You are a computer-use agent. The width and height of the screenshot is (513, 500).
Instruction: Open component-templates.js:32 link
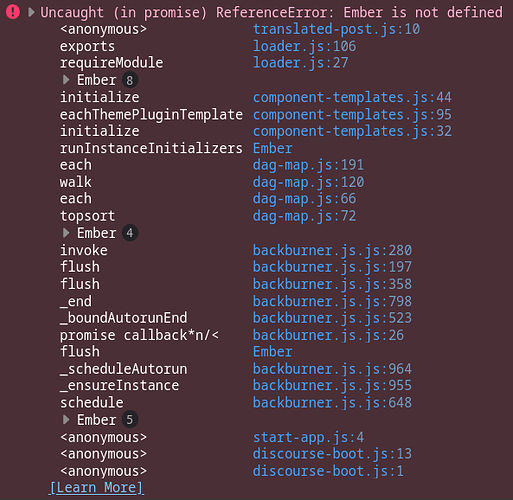coord(352,131)
